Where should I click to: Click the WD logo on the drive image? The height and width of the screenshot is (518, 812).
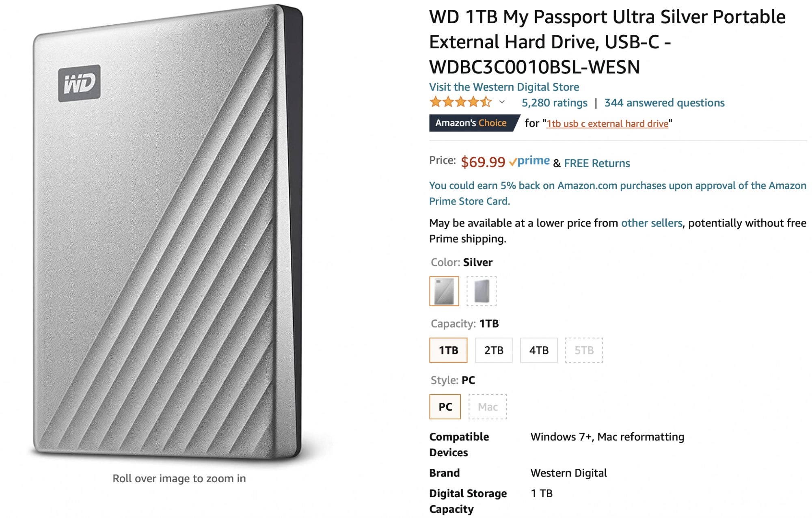click(79, 83)
